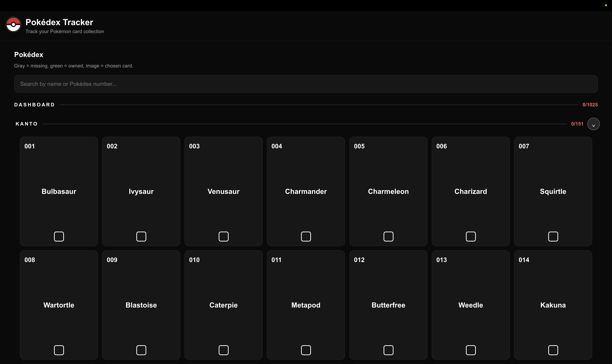This screenshot has height=364, width=612.
Task: Open the Venusaur card name
Action: point(223,191)
